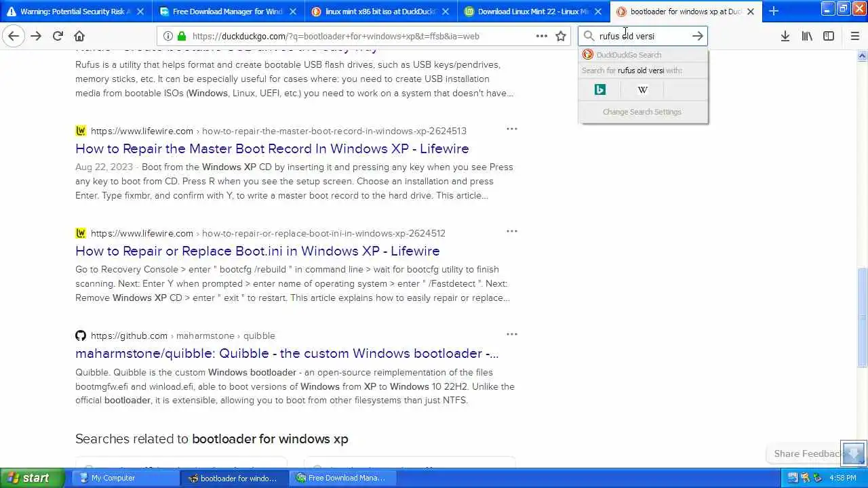Click the system tray clock 4:58 PM
This screenshot has width=868, height=488.
tap(842, 478)
